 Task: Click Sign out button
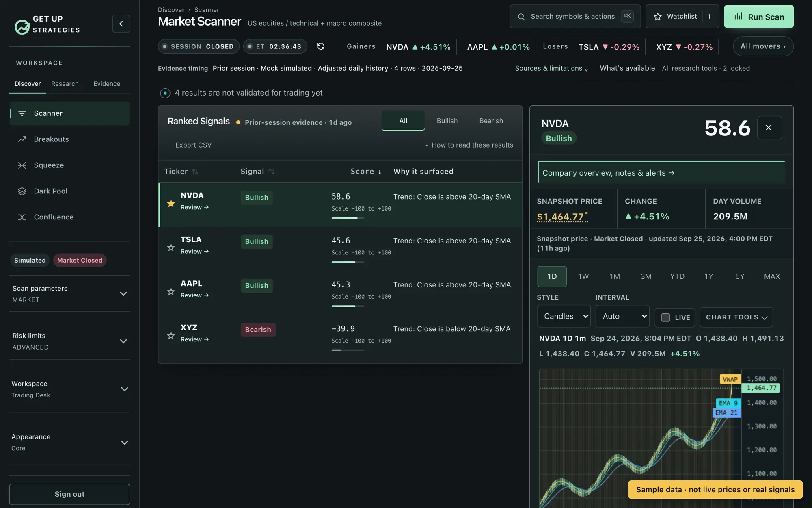pos(69,494)
